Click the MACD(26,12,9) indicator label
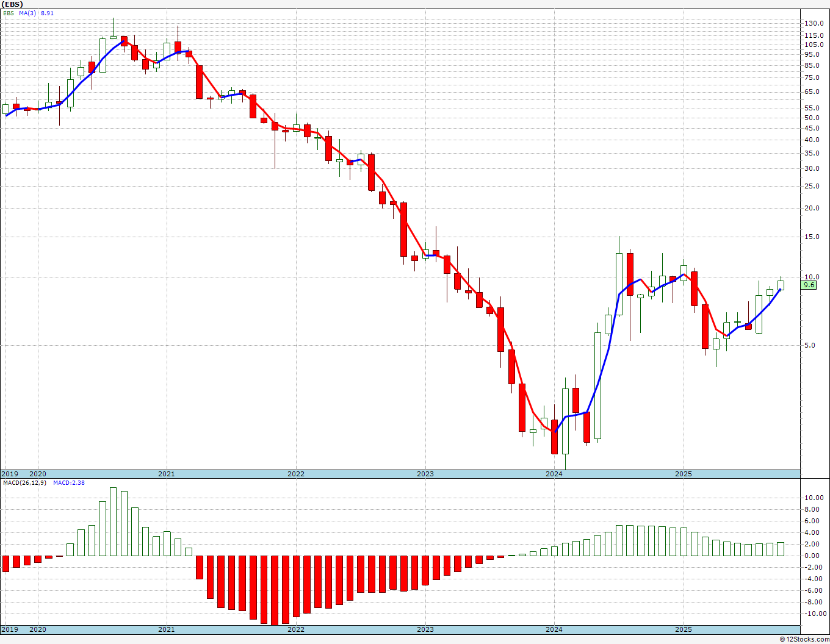This screenshot has width=830, height=644. click(x=24, y=482)
